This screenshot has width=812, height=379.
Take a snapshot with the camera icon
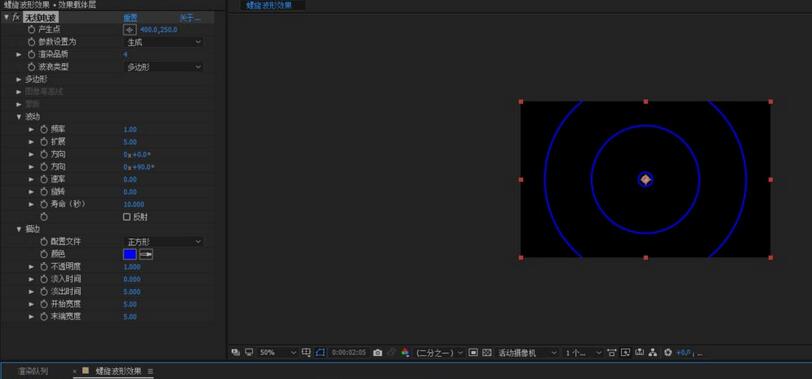pyautogui.click(x=378, y=353)
